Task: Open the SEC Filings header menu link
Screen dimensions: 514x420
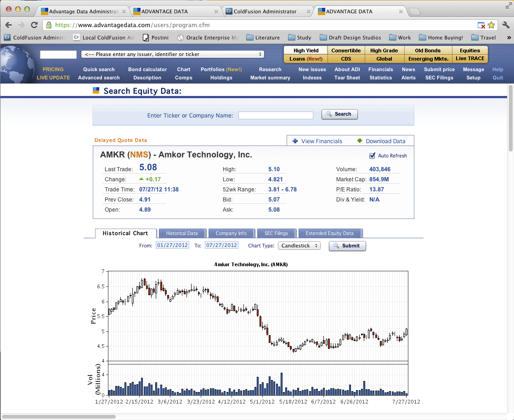Action: (439, 78)
